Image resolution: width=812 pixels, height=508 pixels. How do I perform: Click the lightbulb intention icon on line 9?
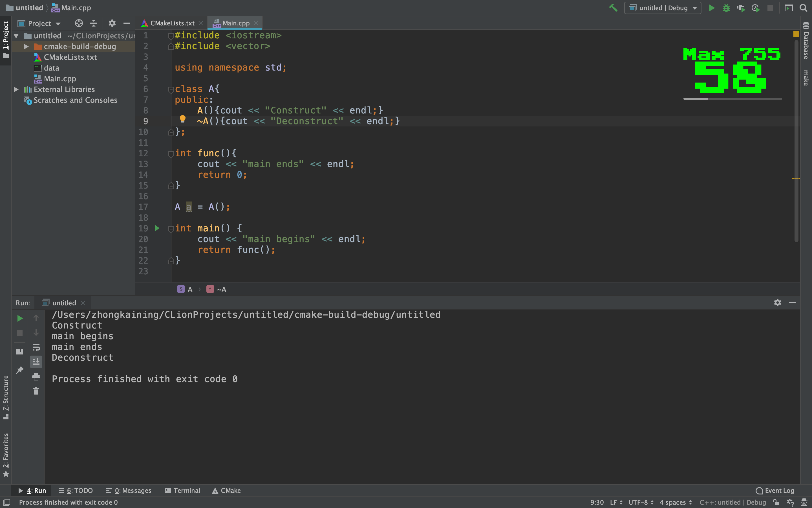pos(182,119)
